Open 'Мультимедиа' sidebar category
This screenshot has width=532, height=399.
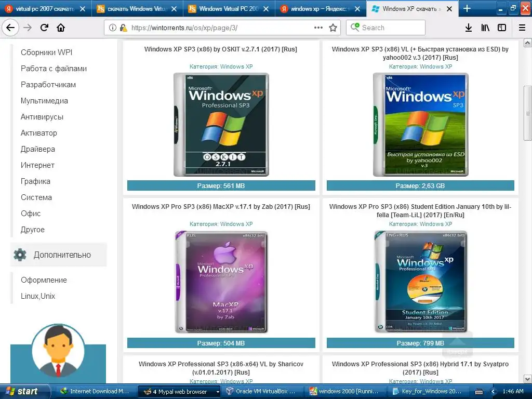(44, 101)
